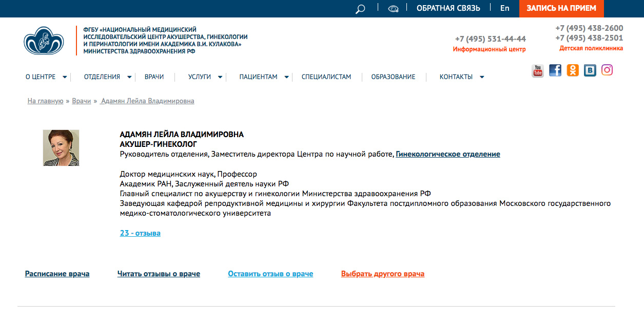
Task: Click Адамян Лейла Владимировна breadcrumb
Action: pyautogui.click(x=148, y=101)
